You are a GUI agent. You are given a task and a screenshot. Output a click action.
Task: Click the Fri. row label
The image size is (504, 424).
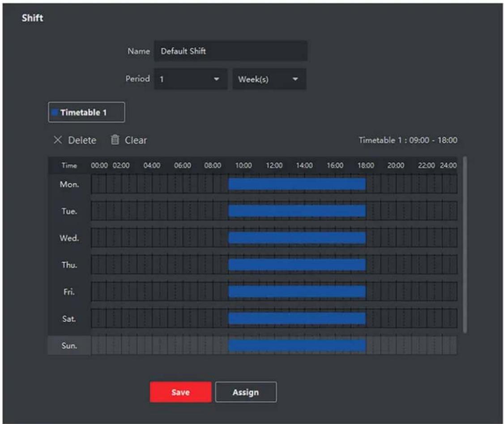point(69,292)
